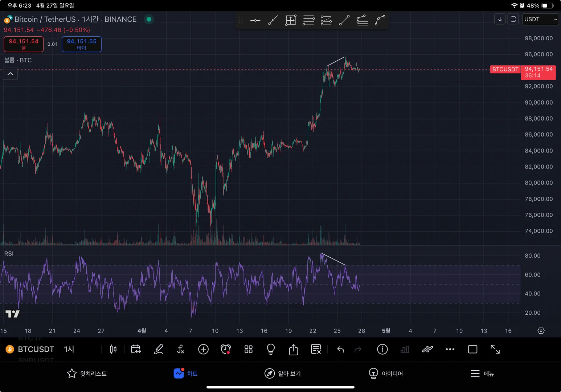Open the 메뉴 tab
This screenshot has width=561, height=392.
[482, 373]
